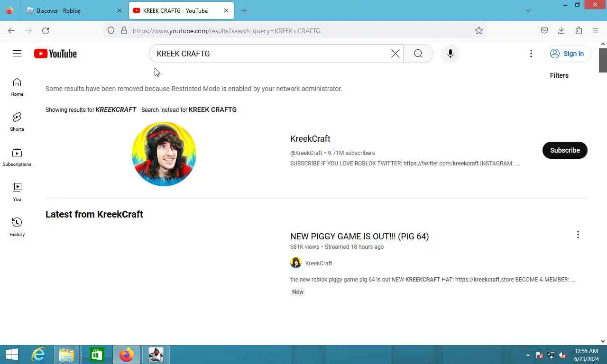Subscribe to the KreekCraft channel
This screenshot has height=364, width=607.
click(x=565, y=150)
